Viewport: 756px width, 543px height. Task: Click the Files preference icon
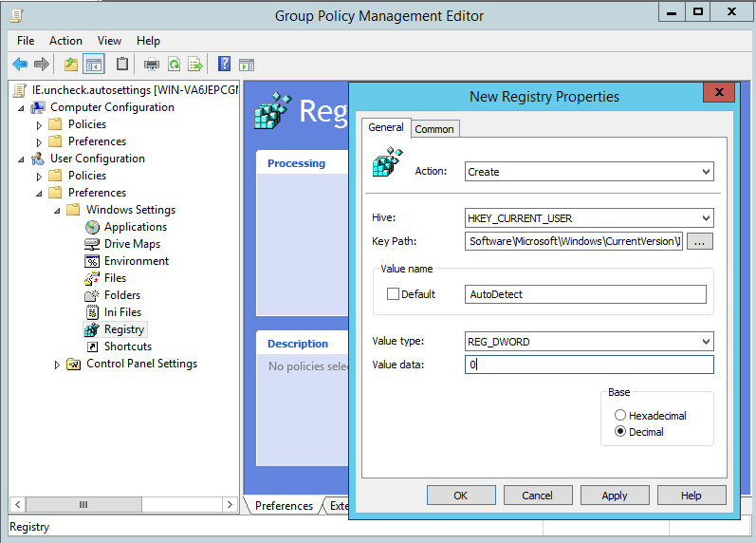tap(92, 278)
